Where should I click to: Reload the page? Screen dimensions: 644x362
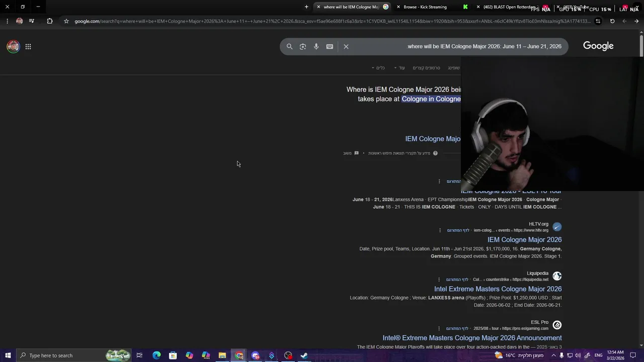tap(612, 21)
